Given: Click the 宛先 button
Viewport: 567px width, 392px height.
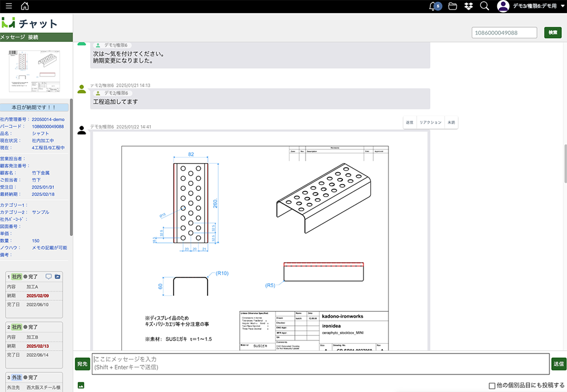Looking at the screenshot, I should (82, 364).
